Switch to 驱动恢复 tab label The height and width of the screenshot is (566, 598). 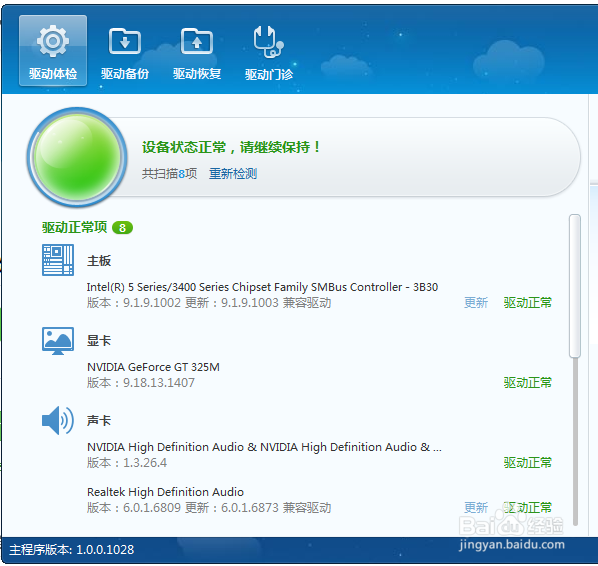pyautogui.click(x=197, y=74)
